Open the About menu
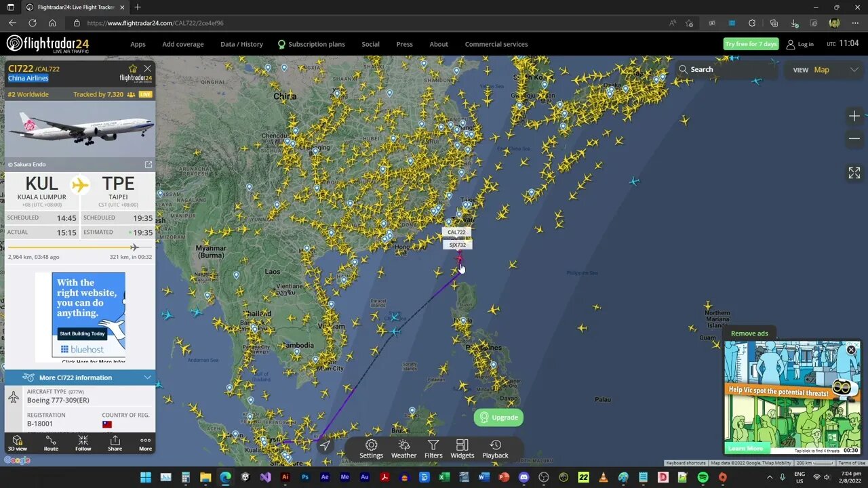Screen dimensions: 868x488 pos(439,44)
